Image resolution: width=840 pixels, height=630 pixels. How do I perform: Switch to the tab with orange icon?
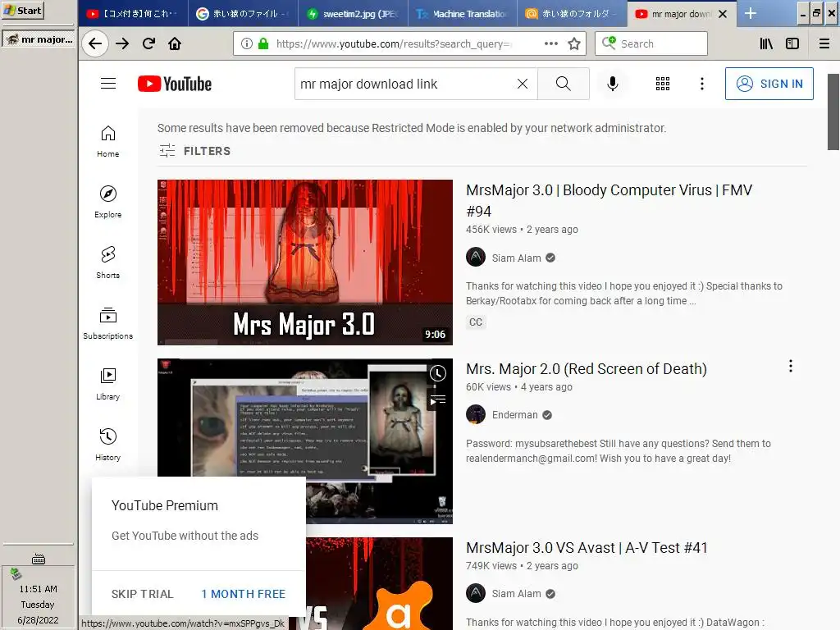(572, 14)
